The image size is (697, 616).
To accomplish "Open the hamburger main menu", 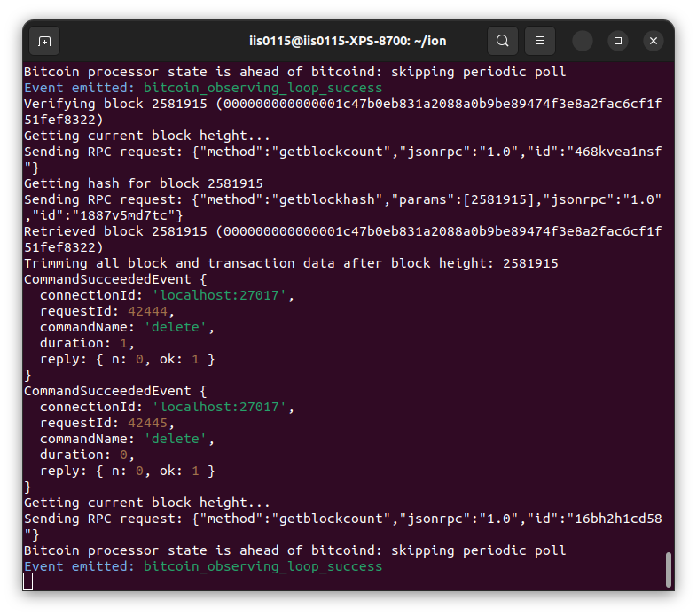I will 540,41.
